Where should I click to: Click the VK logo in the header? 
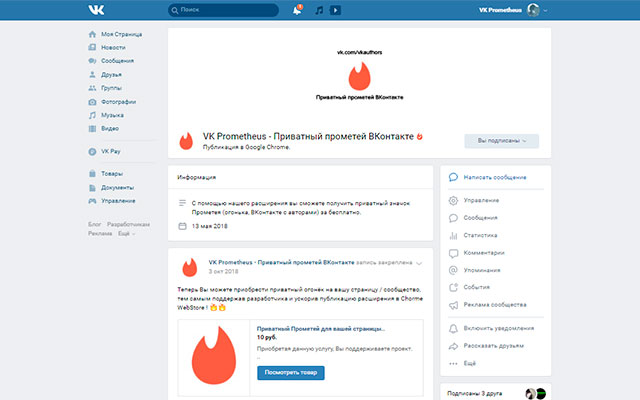[96, 10]
